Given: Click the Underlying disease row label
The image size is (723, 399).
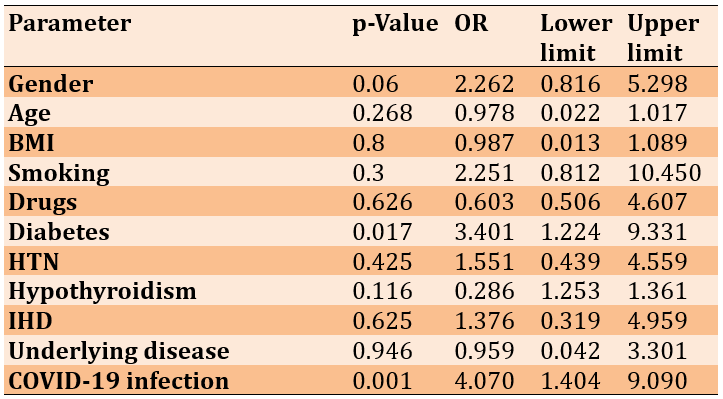Looking at the screenshot, I should point(119,351).
